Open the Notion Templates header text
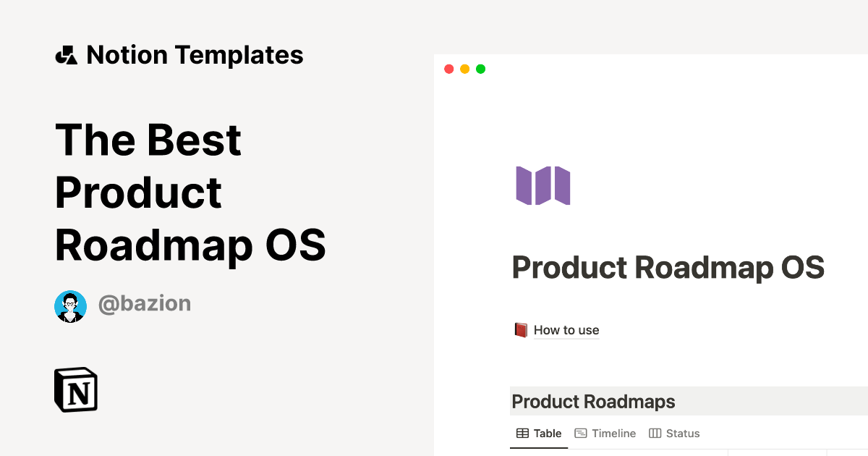Image resolution: width=868 pixels, height=456 pixels. [x=195, y=55]
